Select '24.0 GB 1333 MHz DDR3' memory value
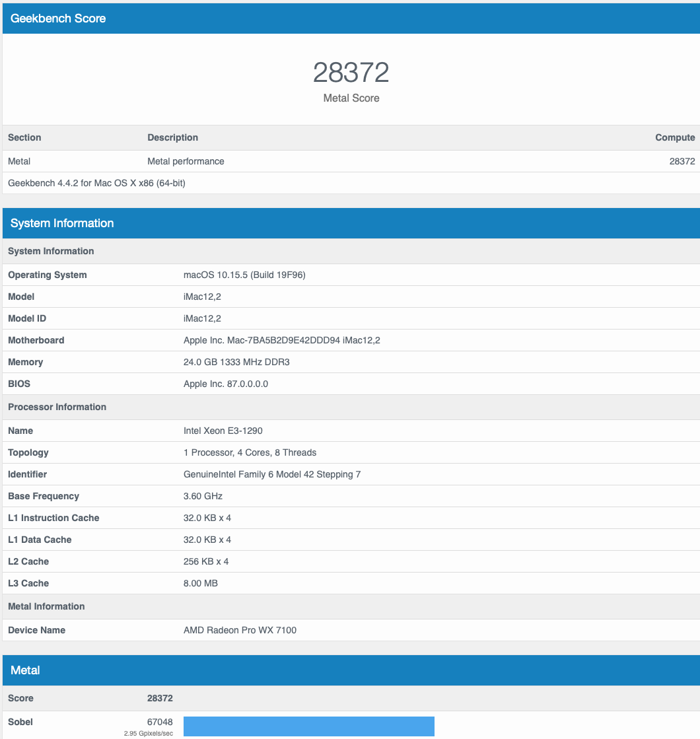The width and height of the screenshot is (700, 739). click(x=236, y=362)
